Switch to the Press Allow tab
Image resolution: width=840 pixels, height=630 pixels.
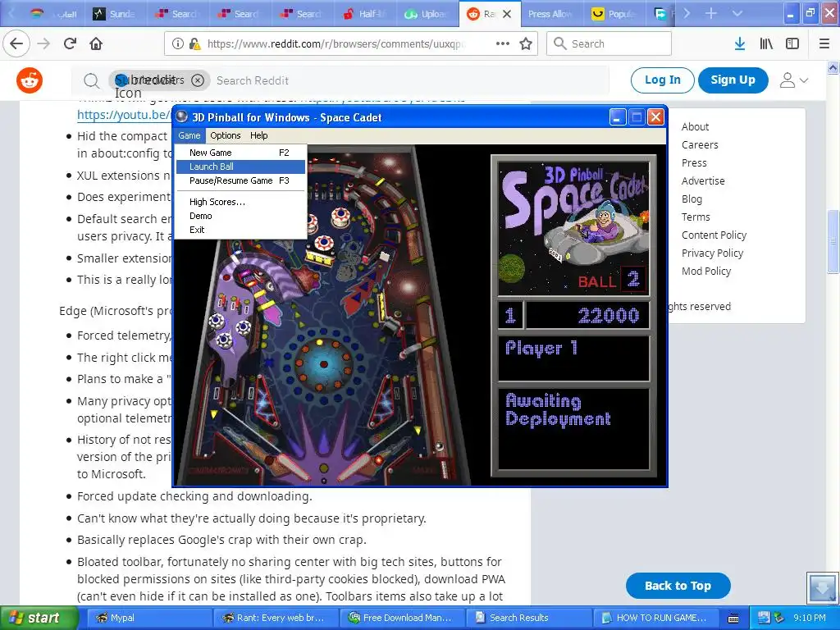550,14
